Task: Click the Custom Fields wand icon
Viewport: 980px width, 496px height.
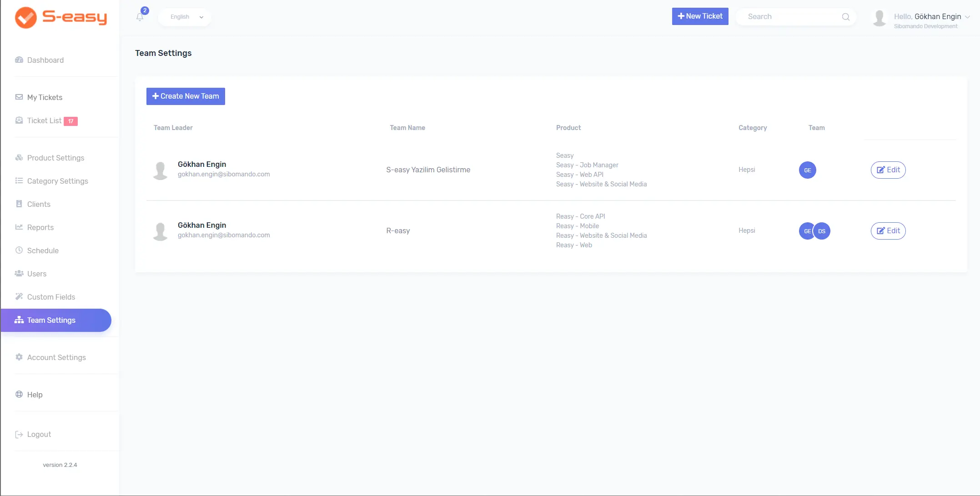Action: pos(19,296)
